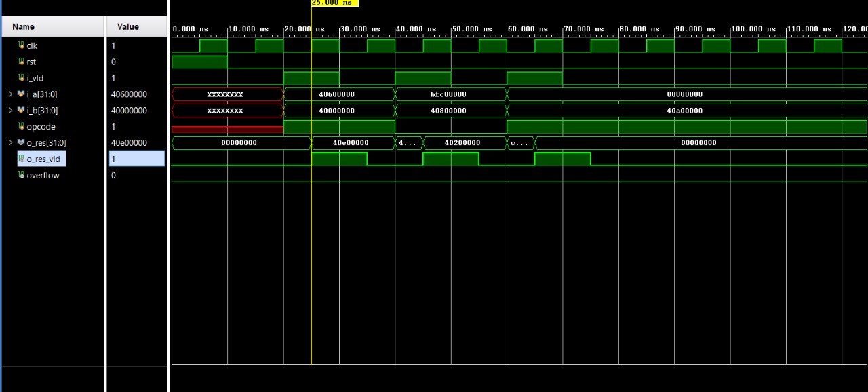Screen dimensions: 868x392
Task: Click the yellow 25.000 ns cursor flag
Action: 334,3
